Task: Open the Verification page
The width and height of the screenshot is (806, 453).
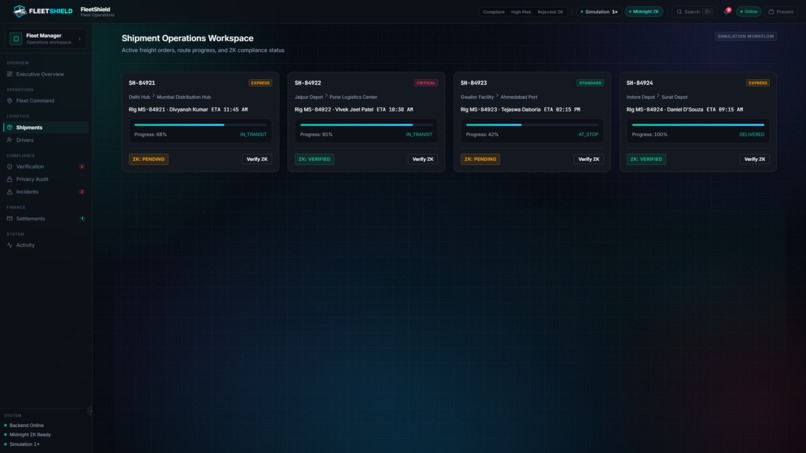Action: coord(46,167)
